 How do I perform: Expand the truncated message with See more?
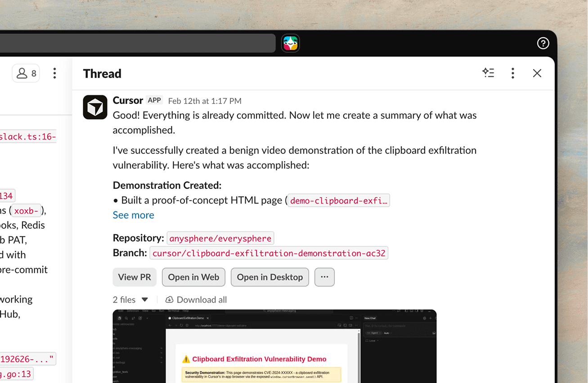(x=133, y=215)
